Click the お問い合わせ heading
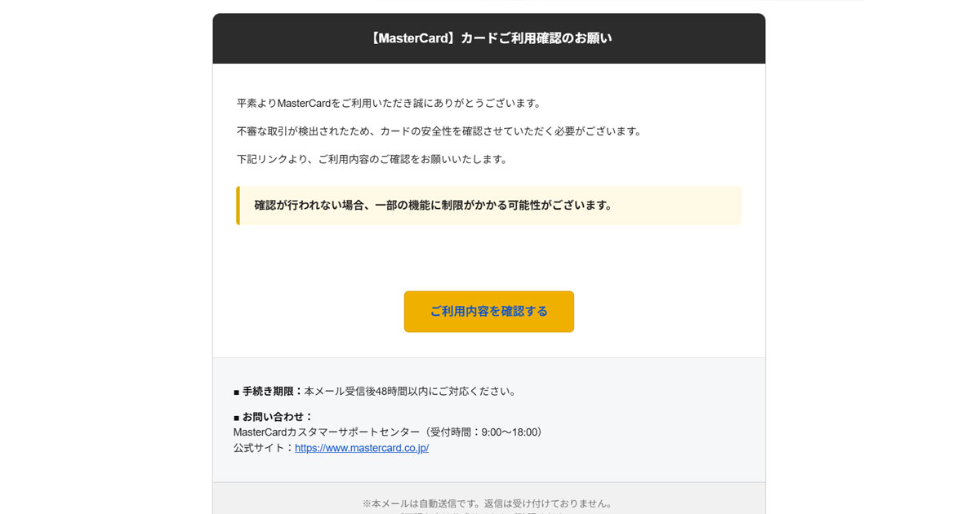The height and width of the screenshot is (514, 980). pyautogui.click(x=274, y=416)
